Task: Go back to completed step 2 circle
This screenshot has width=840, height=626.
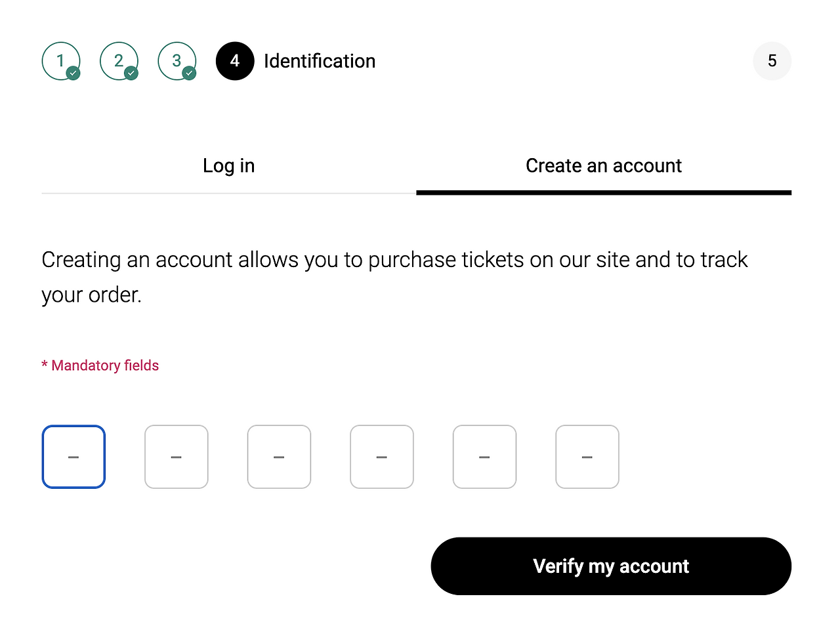Action: click(x=119, y=61)
